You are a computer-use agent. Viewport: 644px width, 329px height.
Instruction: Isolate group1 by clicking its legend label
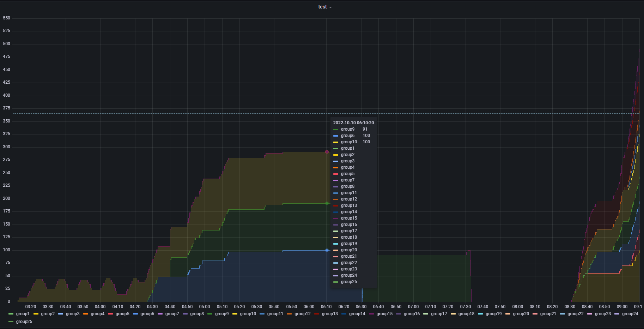(22, 314)
